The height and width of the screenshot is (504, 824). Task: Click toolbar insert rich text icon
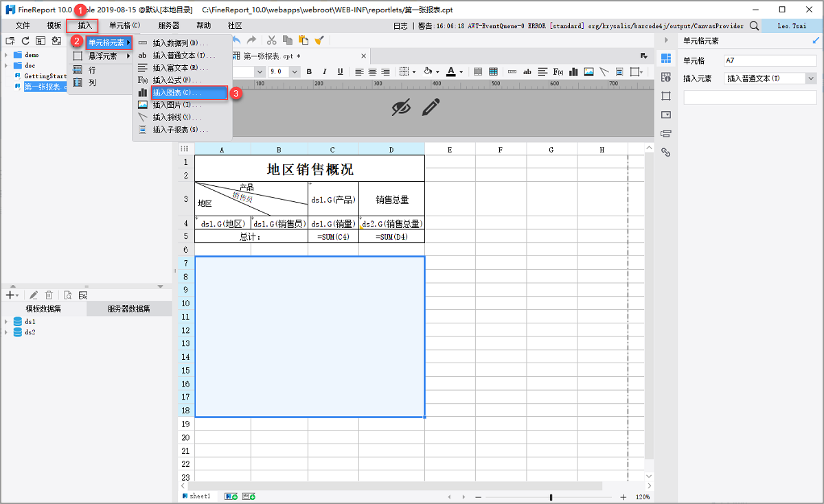coord(542,71)
